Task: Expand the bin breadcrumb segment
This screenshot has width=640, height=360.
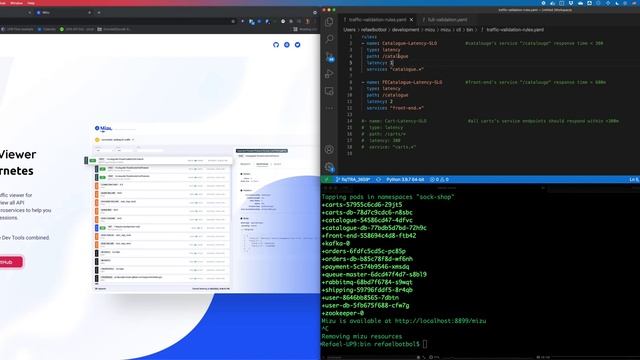Action: click(470, 30)
